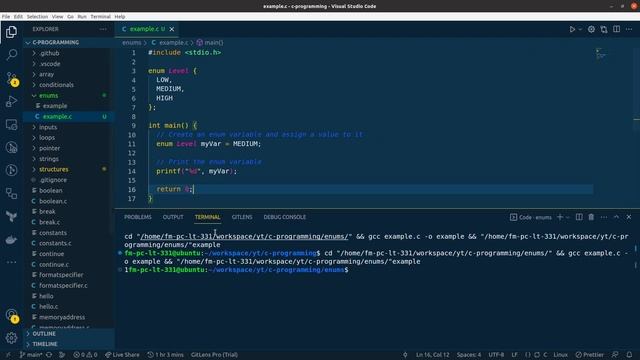Open the Help menu

point(120,17)
